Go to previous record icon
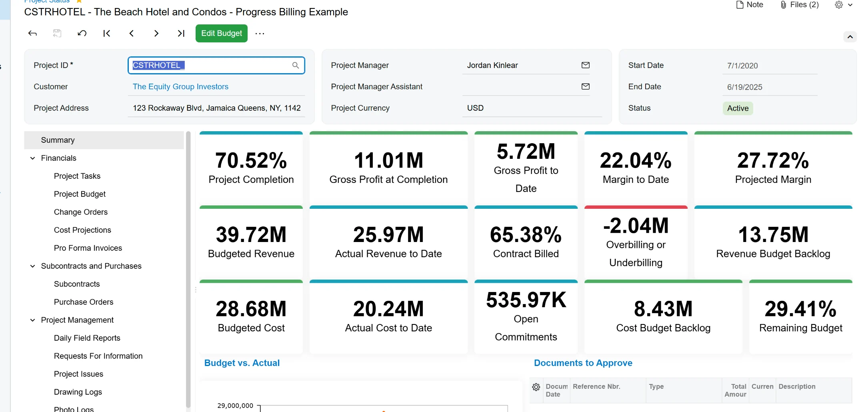The width and height of the screenshot is (868, 412). click(x=131, y=33)
